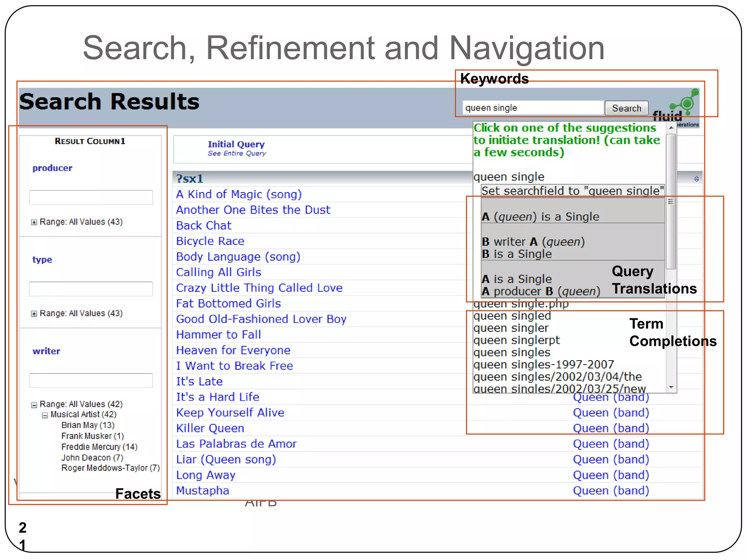Click the Initial Query link
Screen dimensions: 747x560
236,144
